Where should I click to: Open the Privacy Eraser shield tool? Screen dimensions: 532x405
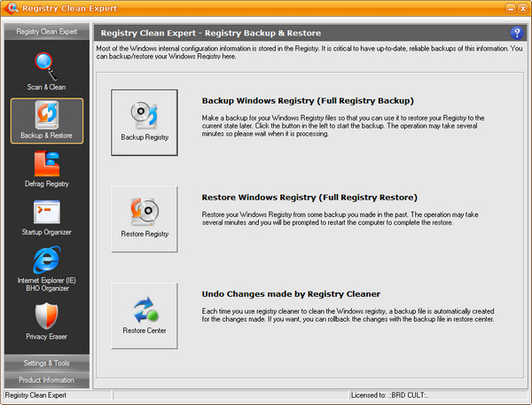click(46, 321)
